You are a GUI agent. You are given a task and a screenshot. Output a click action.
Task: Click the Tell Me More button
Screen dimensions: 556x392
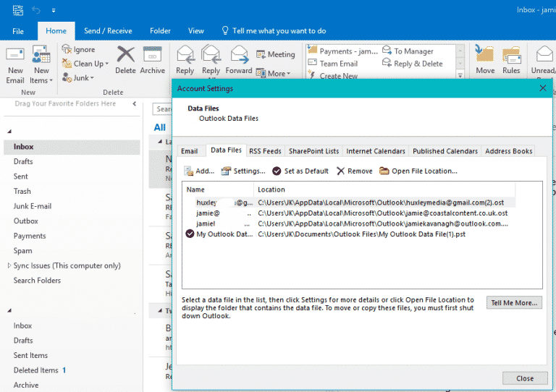click(x=514, y=303)
